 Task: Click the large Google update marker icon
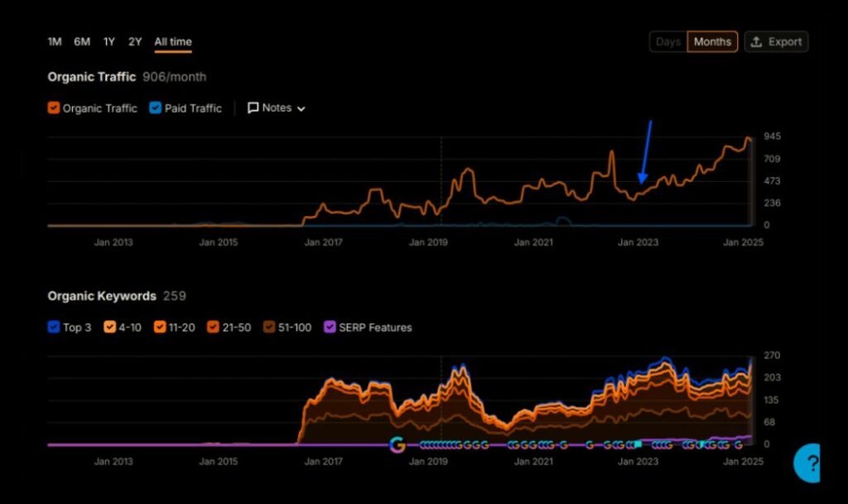coord(397,444)
